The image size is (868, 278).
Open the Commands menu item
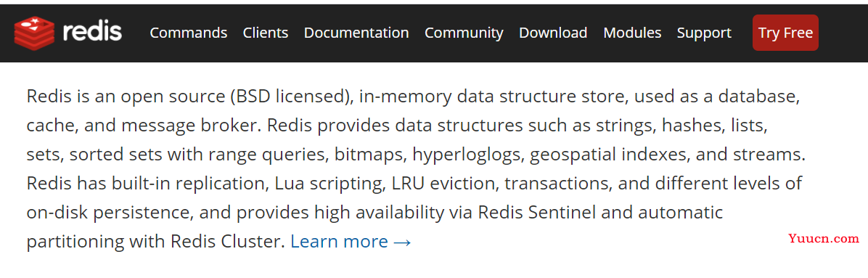[x=188, y=33]
